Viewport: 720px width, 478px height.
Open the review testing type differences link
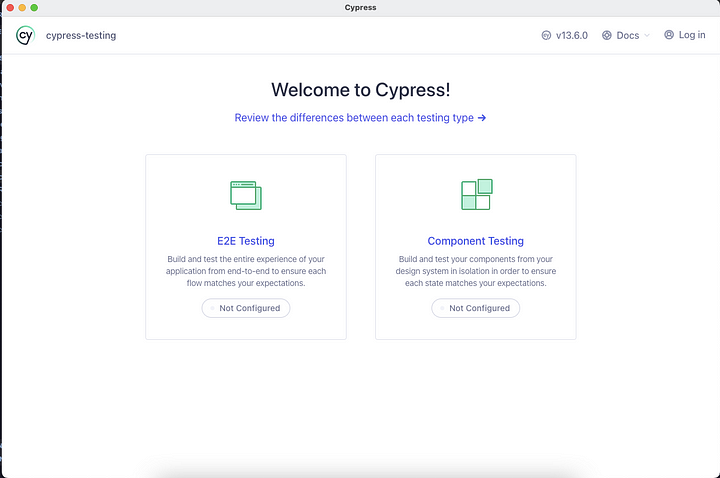[x=354, y=118]
